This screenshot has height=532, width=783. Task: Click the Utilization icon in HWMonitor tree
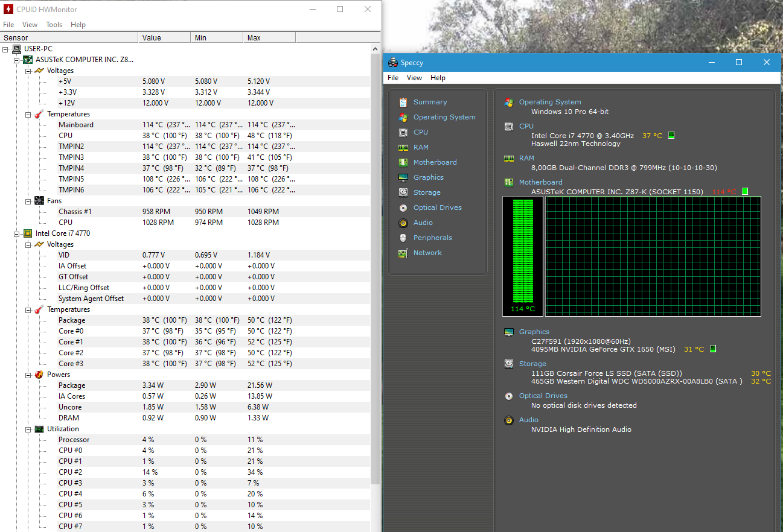pyautogui.click(x=39, y=429)
